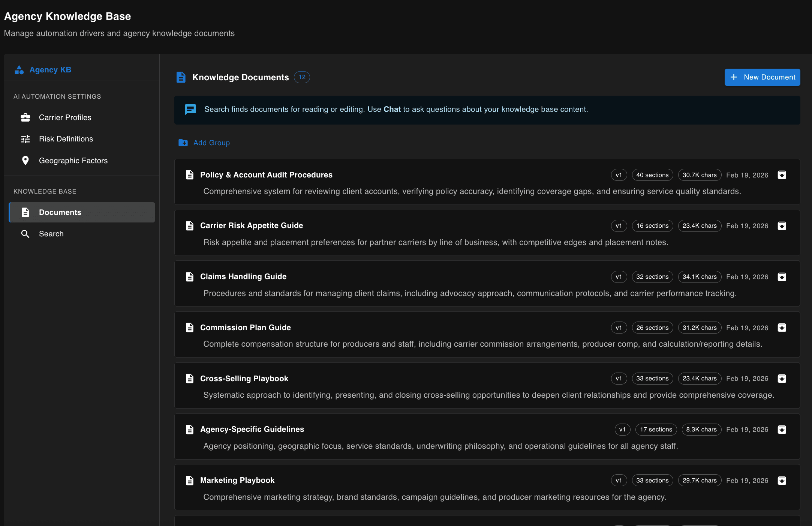Archive the Marketing Playbook document
This screenshot has height=526, width=812.
[x=782, y=481]
